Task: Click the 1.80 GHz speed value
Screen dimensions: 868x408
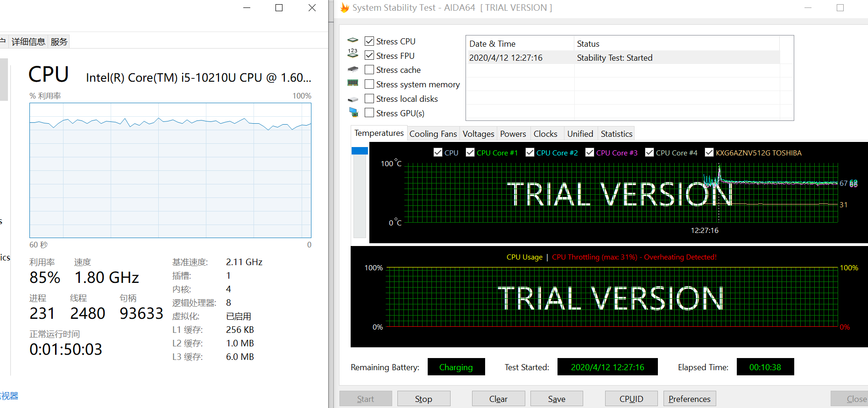Action: [x=107, y=277]
